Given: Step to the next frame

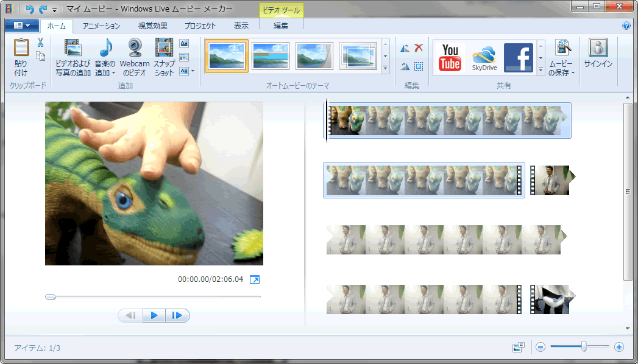Looking at the screenshot, I should point(177,315).
